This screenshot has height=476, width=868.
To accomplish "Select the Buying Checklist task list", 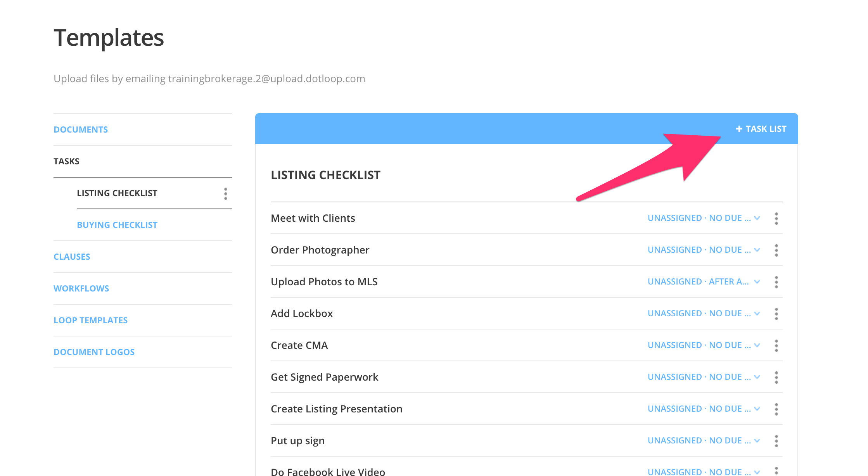I will pyautogui.click(x=117, y=225).
